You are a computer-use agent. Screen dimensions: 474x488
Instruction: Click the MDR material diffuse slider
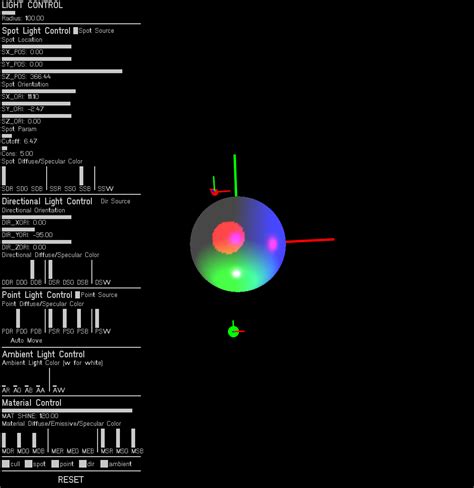[x=4, y=440]
